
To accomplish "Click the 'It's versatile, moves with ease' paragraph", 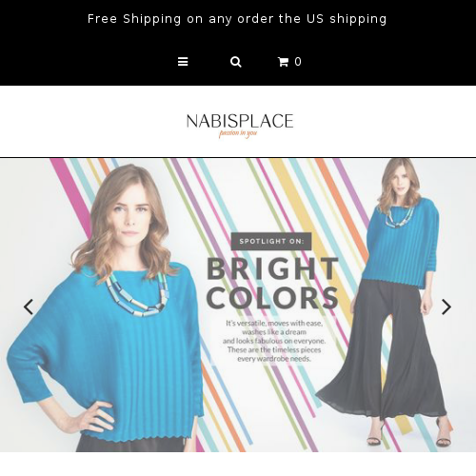I will point(274,341).
